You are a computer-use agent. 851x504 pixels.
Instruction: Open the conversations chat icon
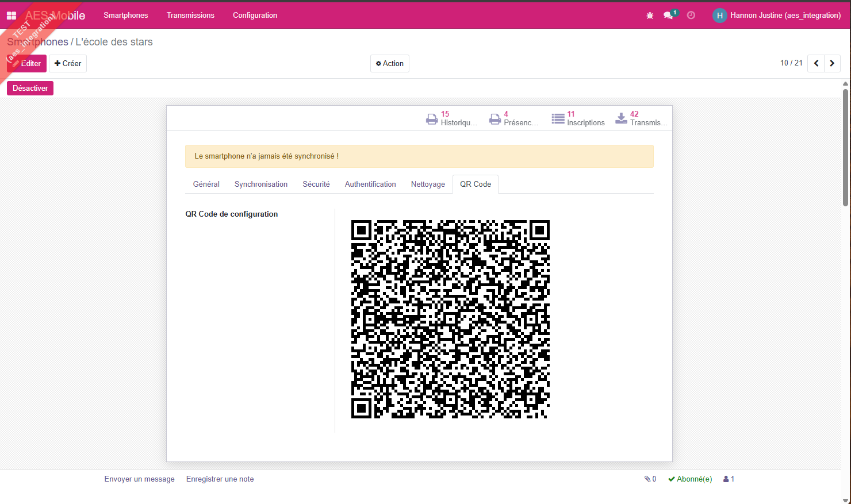coord(669,16)
